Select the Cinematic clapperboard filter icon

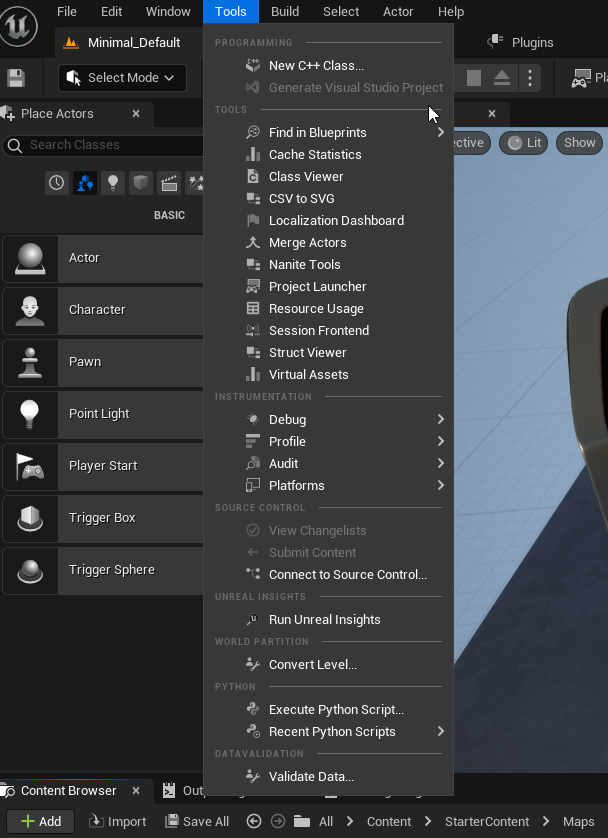169,183
